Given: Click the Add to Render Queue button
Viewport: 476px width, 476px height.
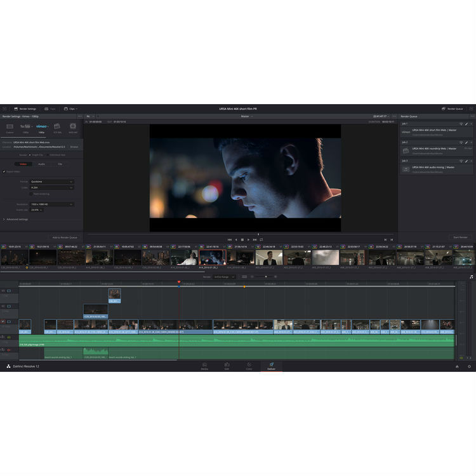Looking at the screenshot, I should point(65,237).
